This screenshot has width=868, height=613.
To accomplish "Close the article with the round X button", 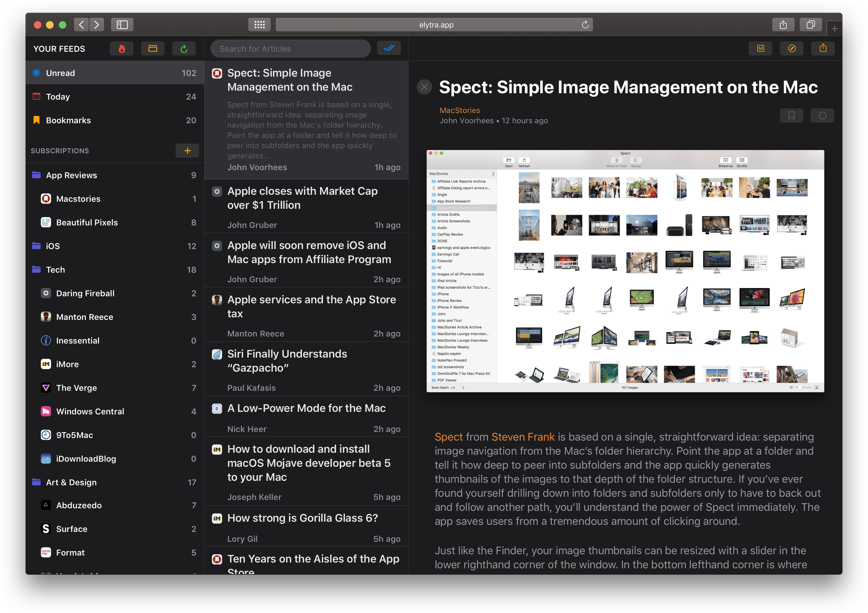I will 424,87.
